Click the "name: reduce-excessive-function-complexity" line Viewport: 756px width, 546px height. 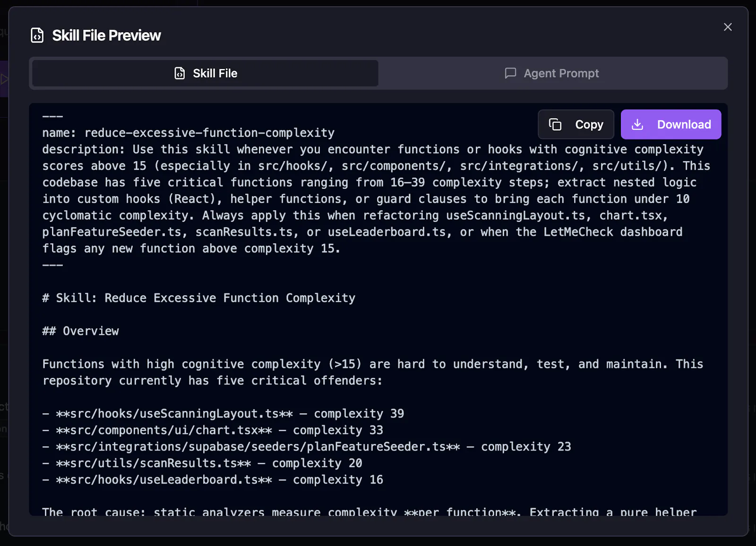tap(188, 133)
